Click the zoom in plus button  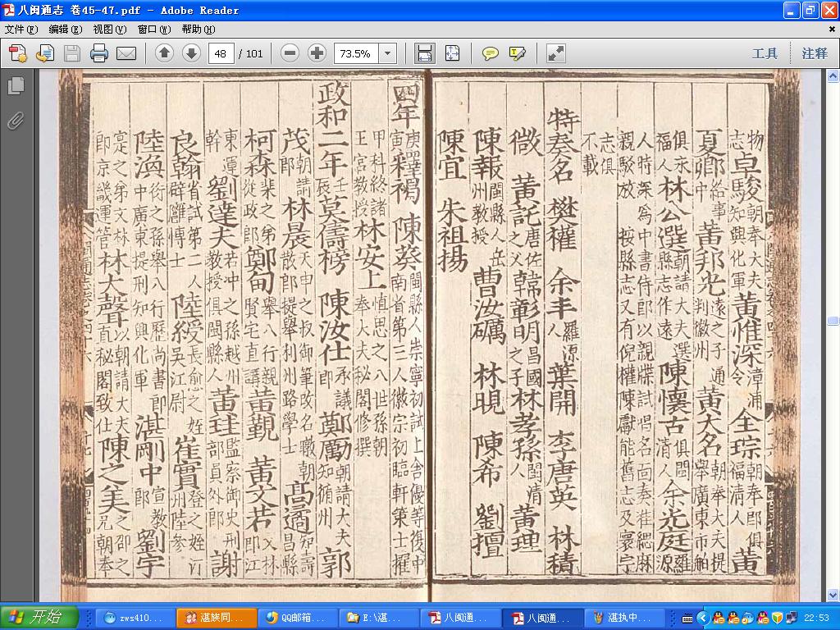pos(317,53)
